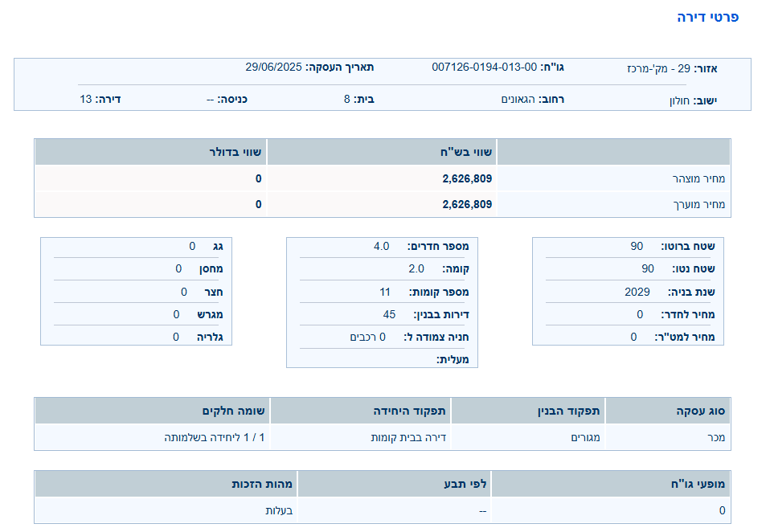
Task: Click the 'שטח ברוטו' value 90
Action: 637,247
